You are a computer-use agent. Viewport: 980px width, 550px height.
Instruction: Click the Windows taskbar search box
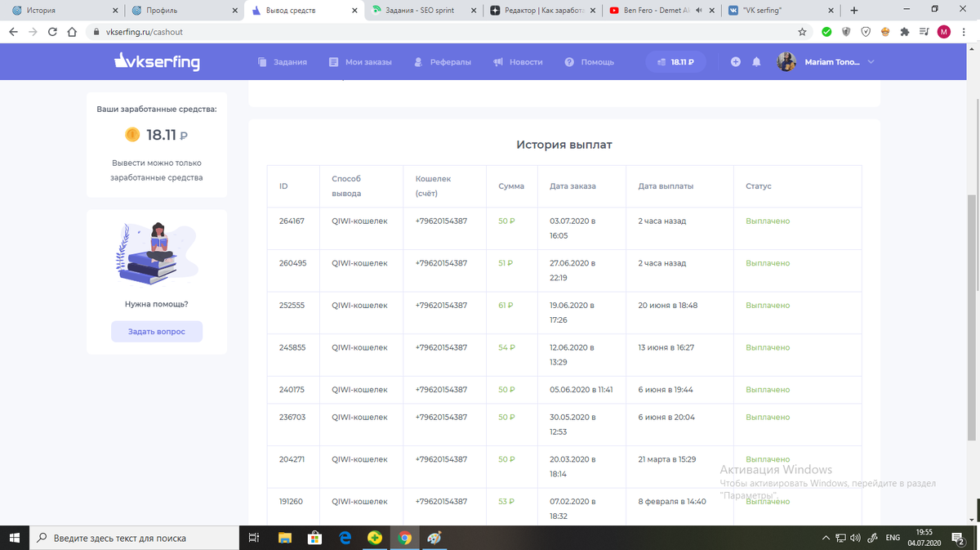coord(135,538)
